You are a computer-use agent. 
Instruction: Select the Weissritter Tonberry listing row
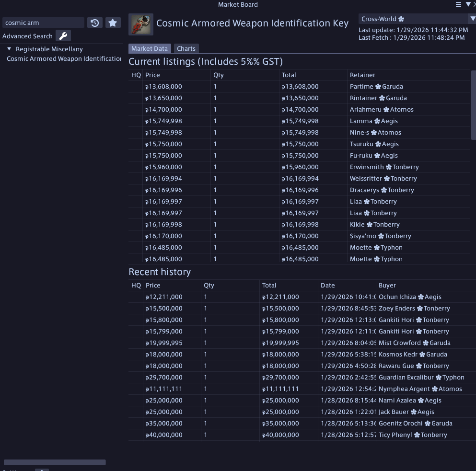coord(299,179)
